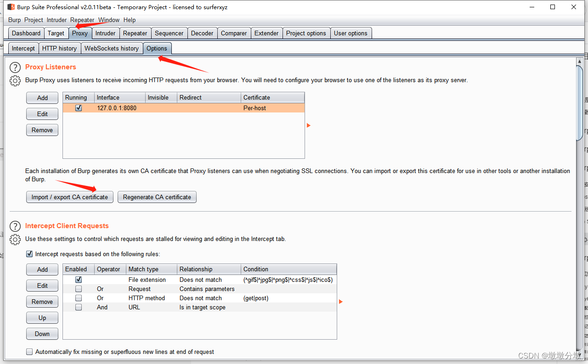The height and width of the screenshot is (364, 588).
Task: Select the (^gif$|^jpg$|^png$...) condition cell
Action: [289, 280]
